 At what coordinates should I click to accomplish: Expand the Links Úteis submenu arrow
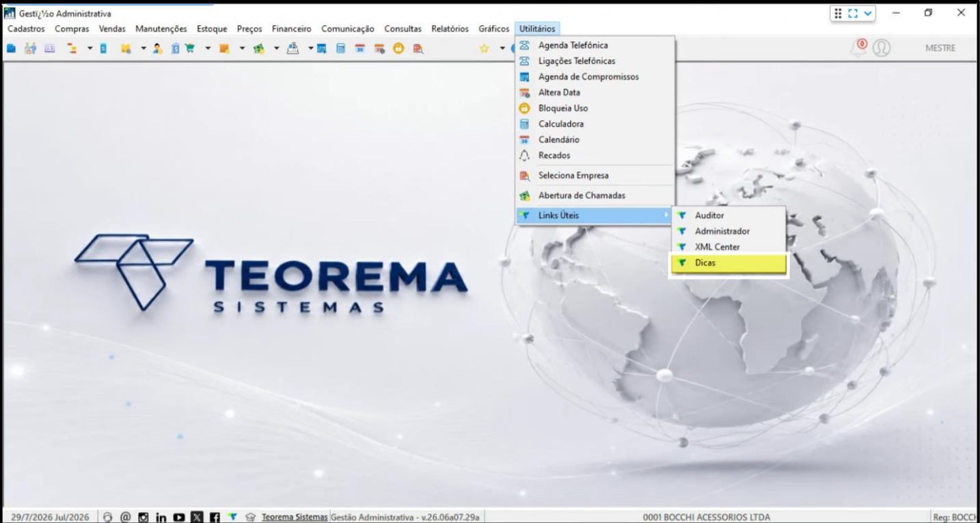667,215
